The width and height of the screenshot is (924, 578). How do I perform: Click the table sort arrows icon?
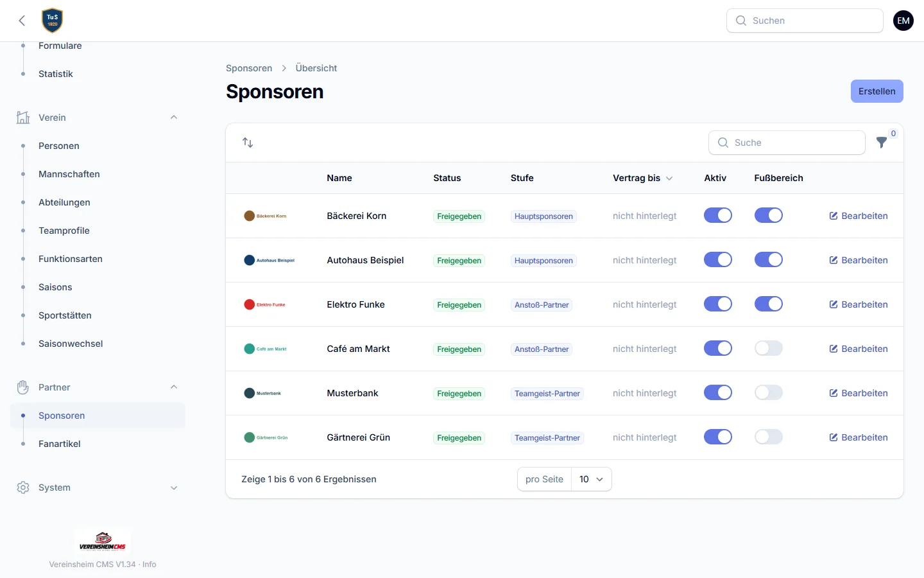(248, 143)
